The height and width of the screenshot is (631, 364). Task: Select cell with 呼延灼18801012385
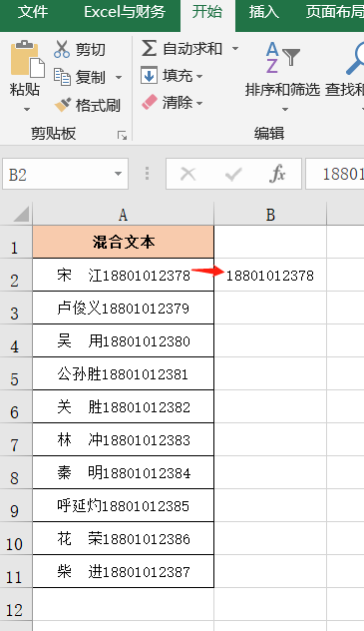click(123, 506)
